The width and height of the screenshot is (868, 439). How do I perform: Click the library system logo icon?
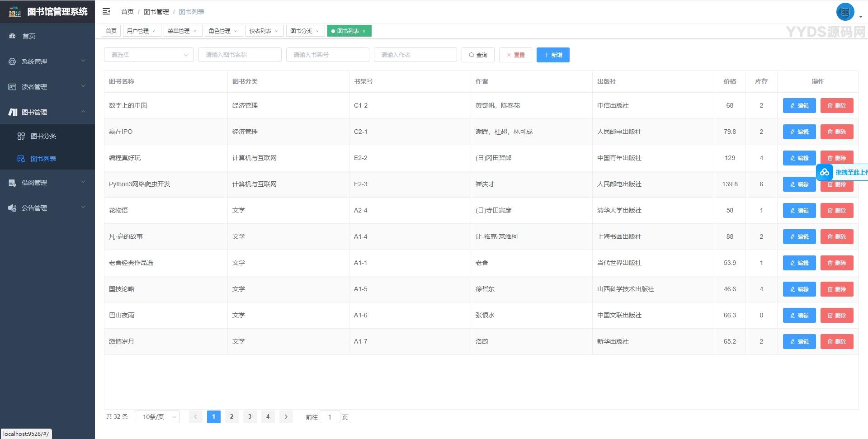[x=14, y=12]
